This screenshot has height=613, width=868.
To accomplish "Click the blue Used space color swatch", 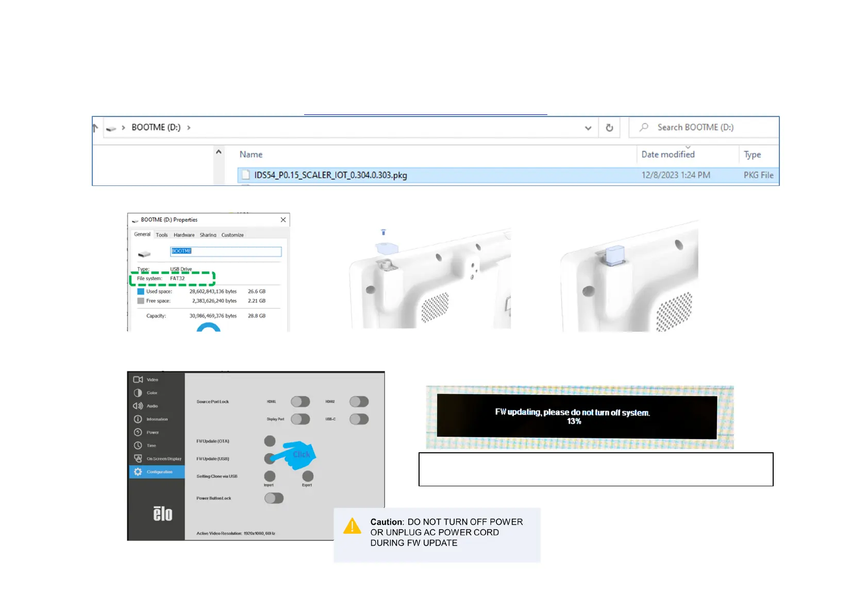I will tap(141, 292).
